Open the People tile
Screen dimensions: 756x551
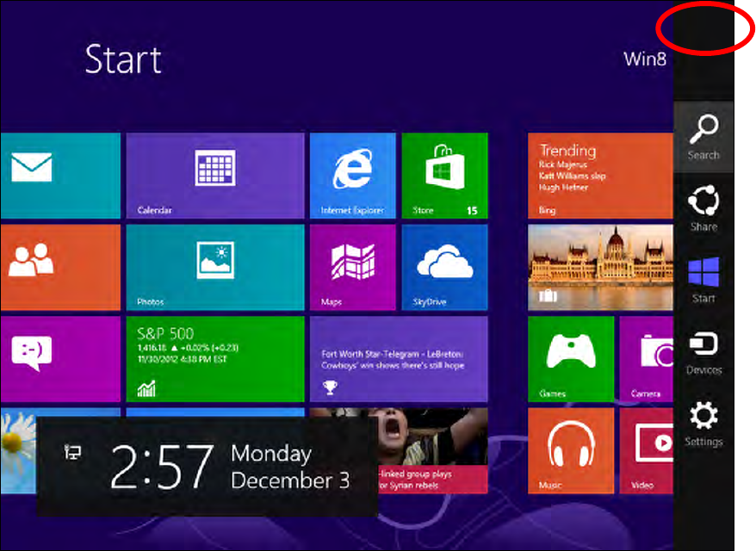coord(60,267)
